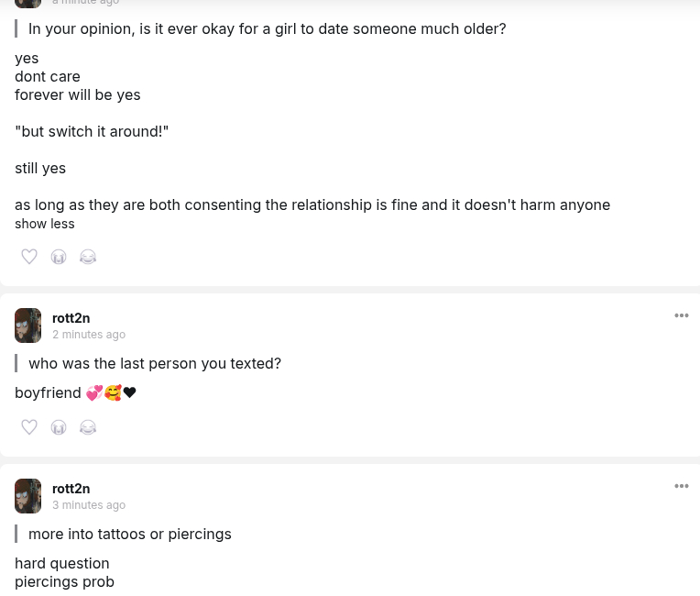React laughing face to the 'boyfriend' answer
This screenshot has width=700, height=596.
(88, 427)
